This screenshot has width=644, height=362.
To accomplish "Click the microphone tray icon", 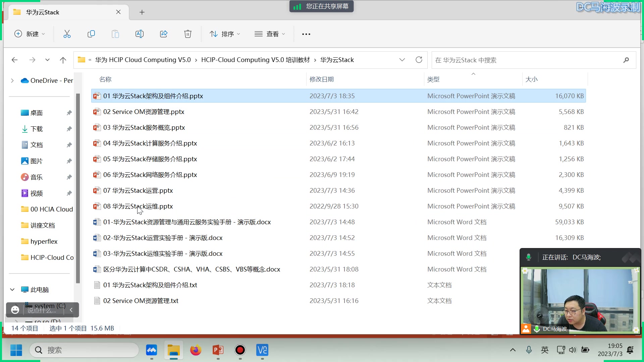I will [529, 350].
